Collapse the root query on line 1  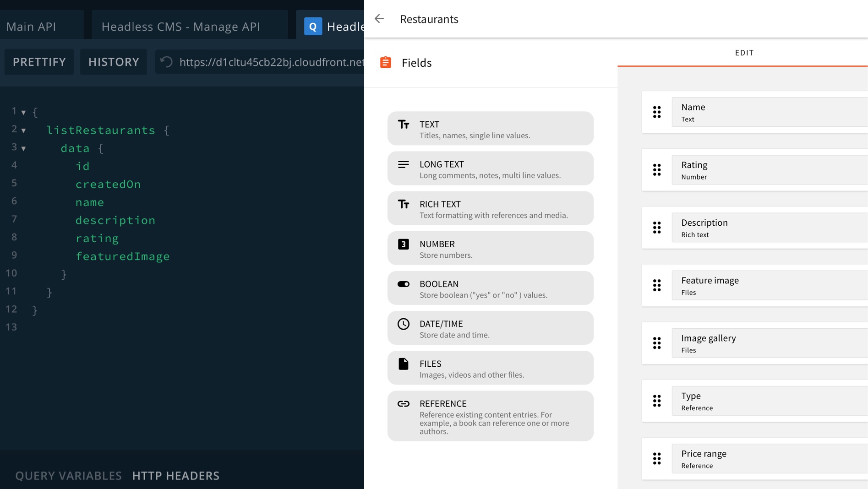point(23,111)
